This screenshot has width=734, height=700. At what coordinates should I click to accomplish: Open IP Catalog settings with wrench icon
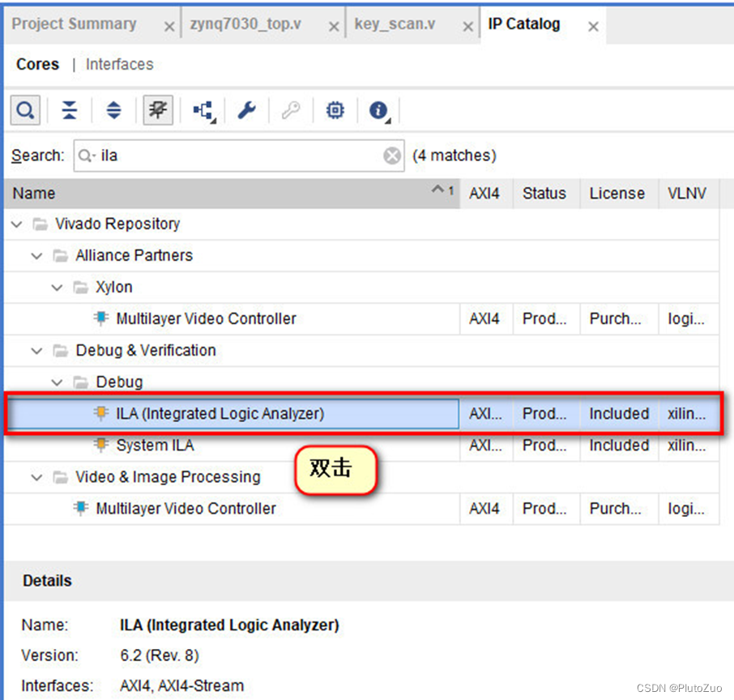[247, 109]
